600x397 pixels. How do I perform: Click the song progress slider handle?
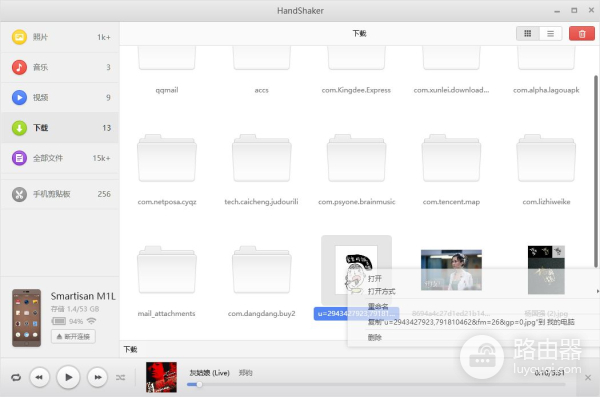pos(199,384)
